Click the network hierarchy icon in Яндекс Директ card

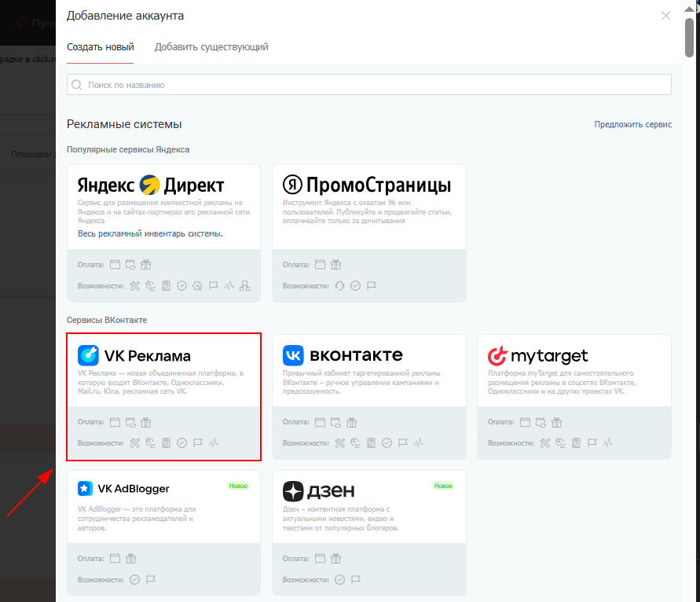[244, 286]
